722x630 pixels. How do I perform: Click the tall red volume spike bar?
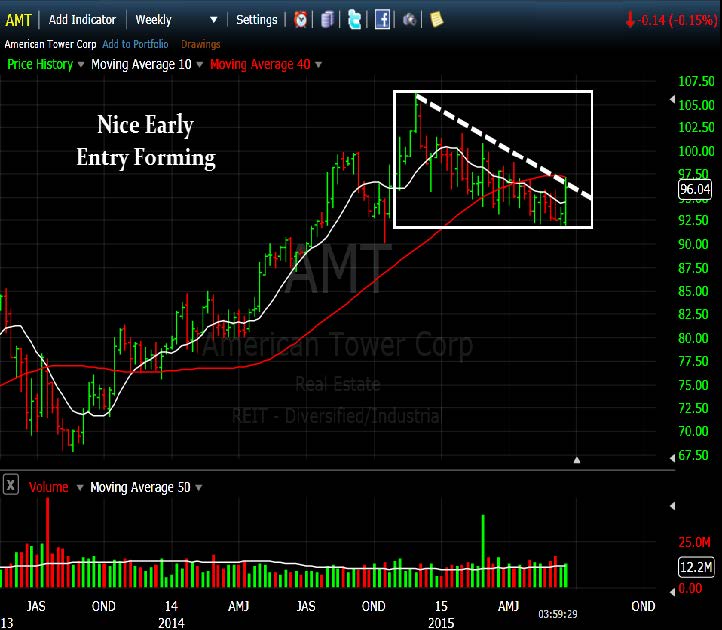(x=47, y=542)
